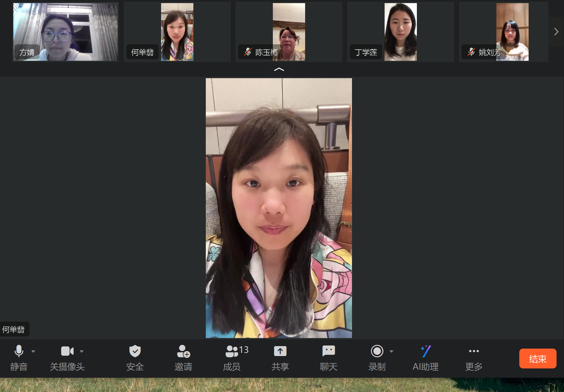Click the 邀请 invite participants icon
564x392 pixels.
[x=183, y=351]
